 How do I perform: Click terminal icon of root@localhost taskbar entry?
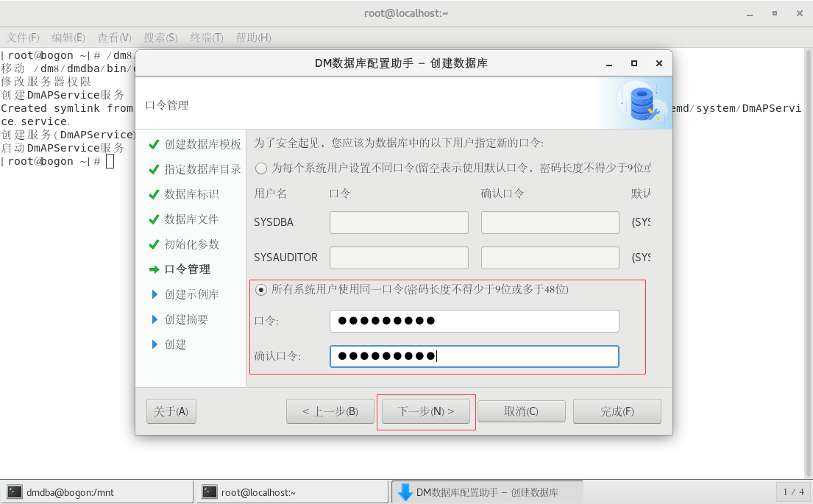point(210,491)
